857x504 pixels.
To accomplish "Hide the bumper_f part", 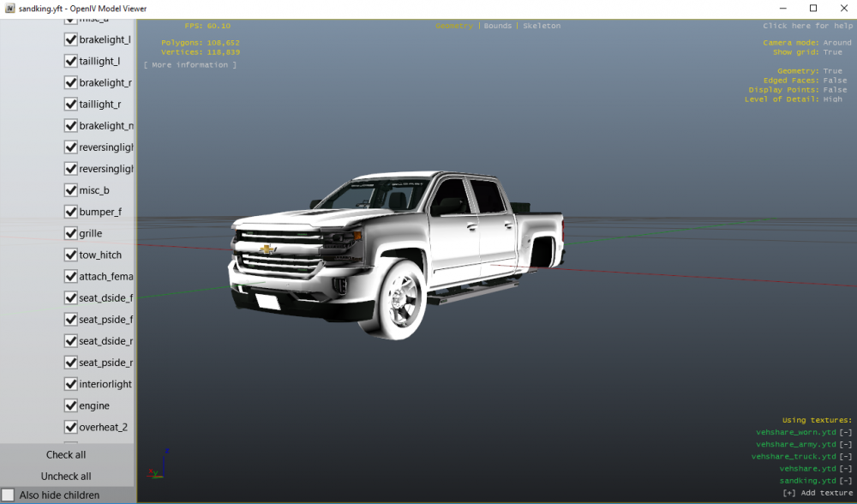I will (x=70, y=212).
